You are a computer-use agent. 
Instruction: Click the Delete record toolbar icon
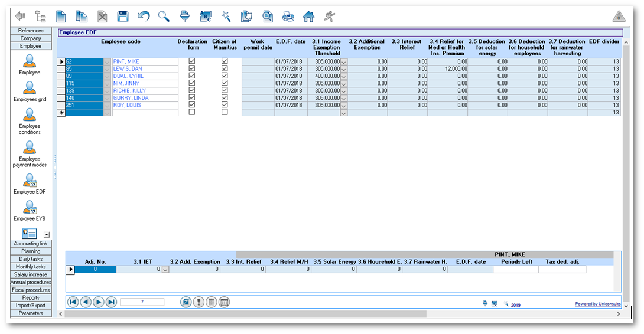tap(103, 17)
